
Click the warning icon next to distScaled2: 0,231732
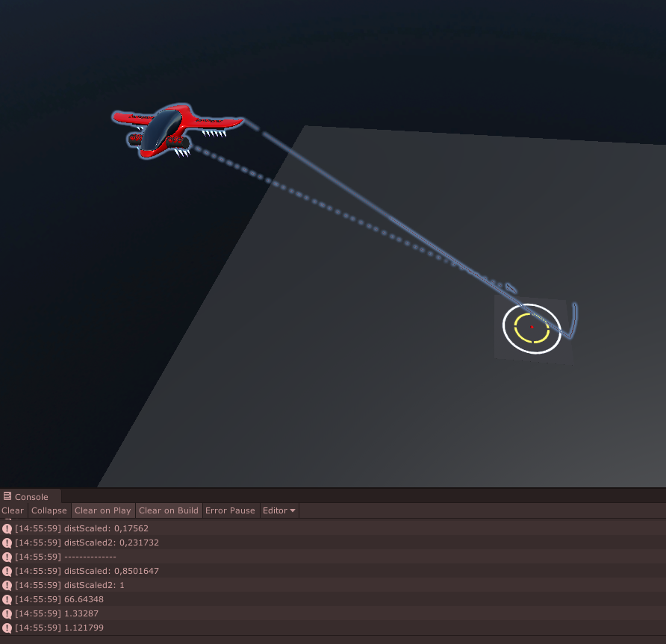(7, 543)
